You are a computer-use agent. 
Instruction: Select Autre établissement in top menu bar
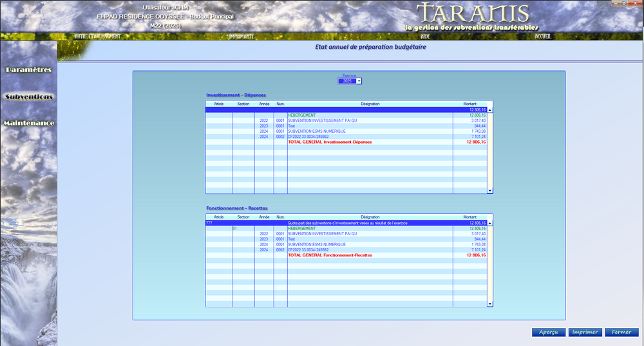[97, 37]
